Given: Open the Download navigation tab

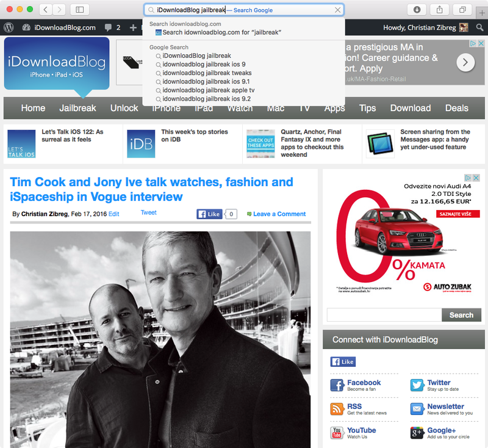Looking at the screenshot, I should [x=411, y=108].
